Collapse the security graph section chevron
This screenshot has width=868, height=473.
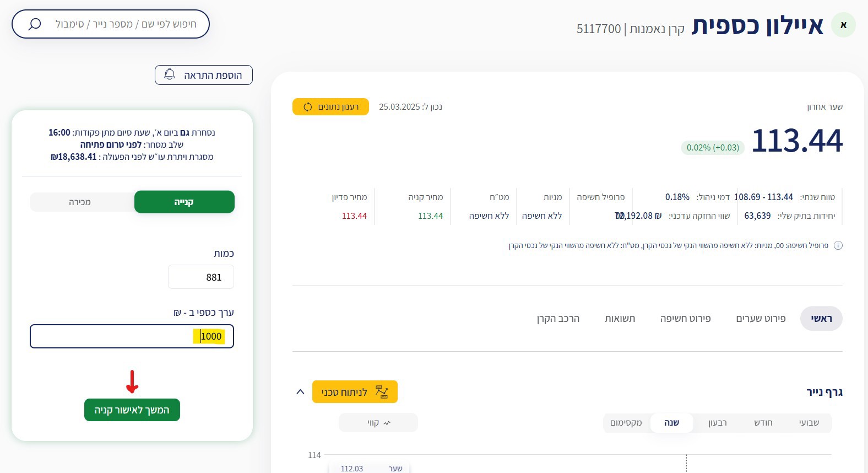tap(300, 392)
